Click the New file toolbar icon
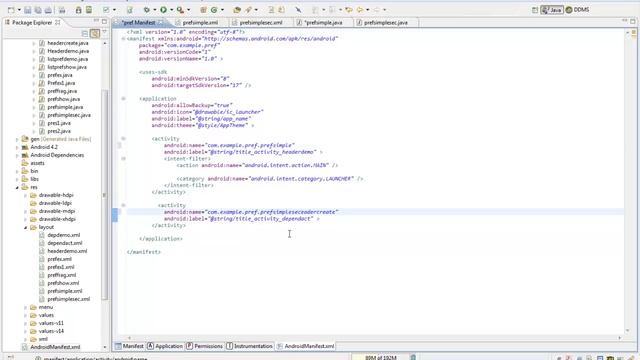 (x=11, y=10)
